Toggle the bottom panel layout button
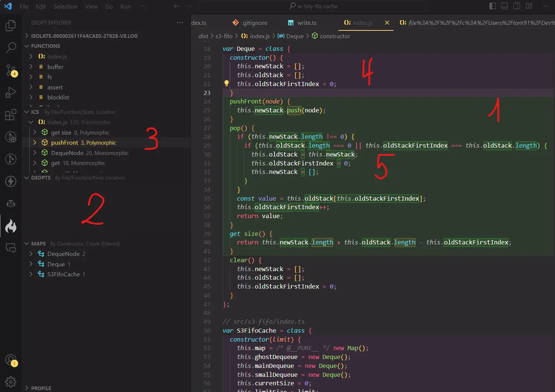The image size is (555, 392). coord(505,6)
